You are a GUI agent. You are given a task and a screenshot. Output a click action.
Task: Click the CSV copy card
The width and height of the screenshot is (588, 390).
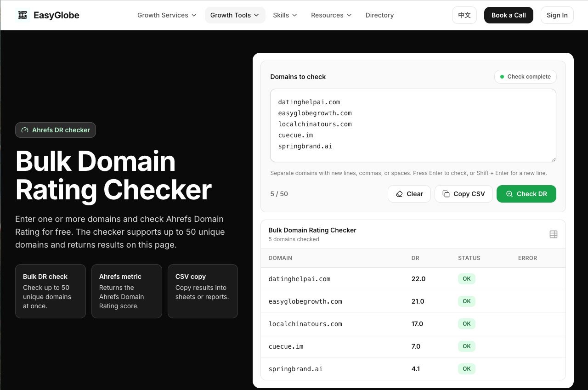203,291
